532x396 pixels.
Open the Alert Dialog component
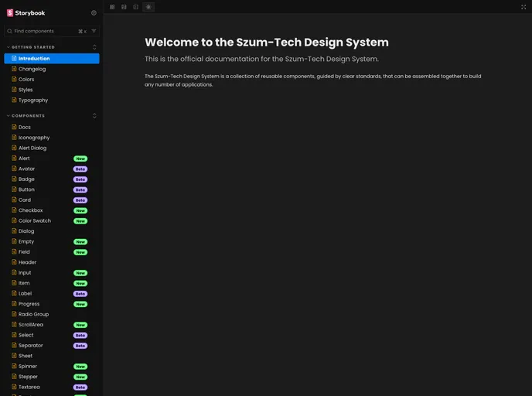coord(52,148)
